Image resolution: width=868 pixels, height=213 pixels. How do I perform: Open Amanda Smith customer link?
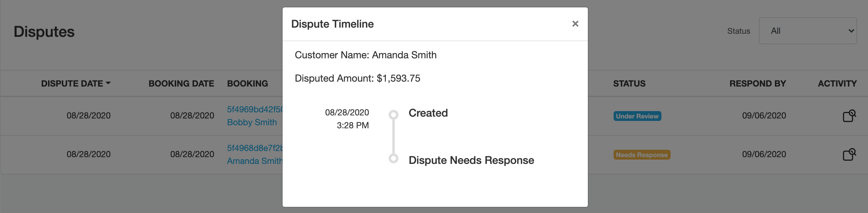pyautogui.click(x=254, y=161)
